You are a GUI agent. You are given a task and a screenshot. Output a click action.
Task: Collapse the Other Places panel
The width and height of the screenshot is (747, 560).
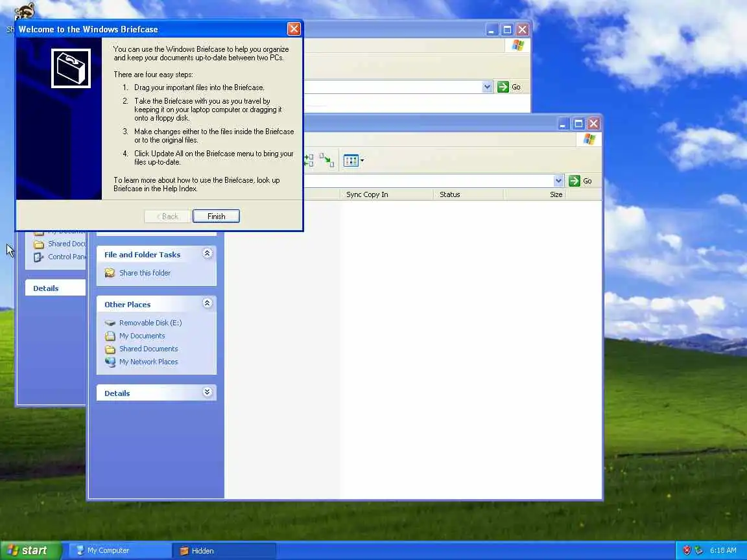coord(207,303)
